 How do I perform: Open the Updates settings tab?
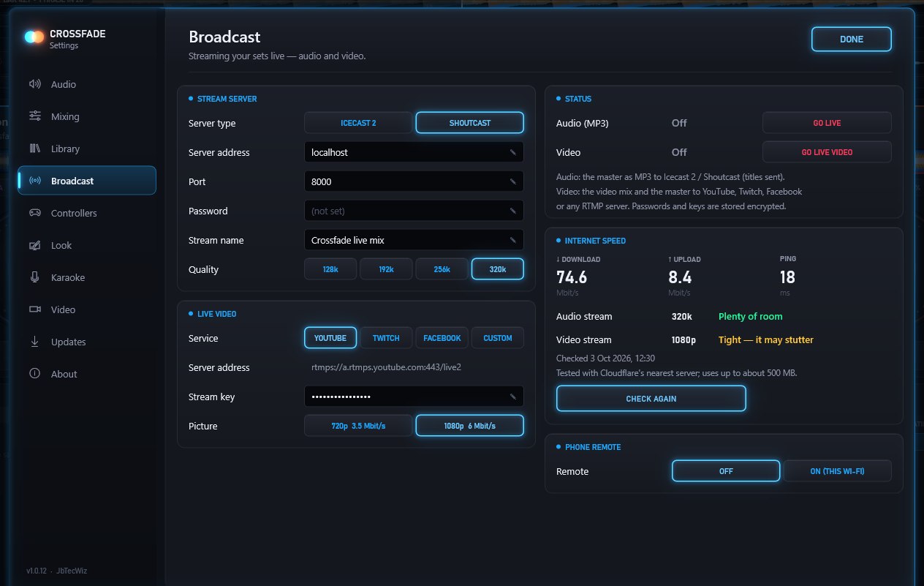(87, 342)
